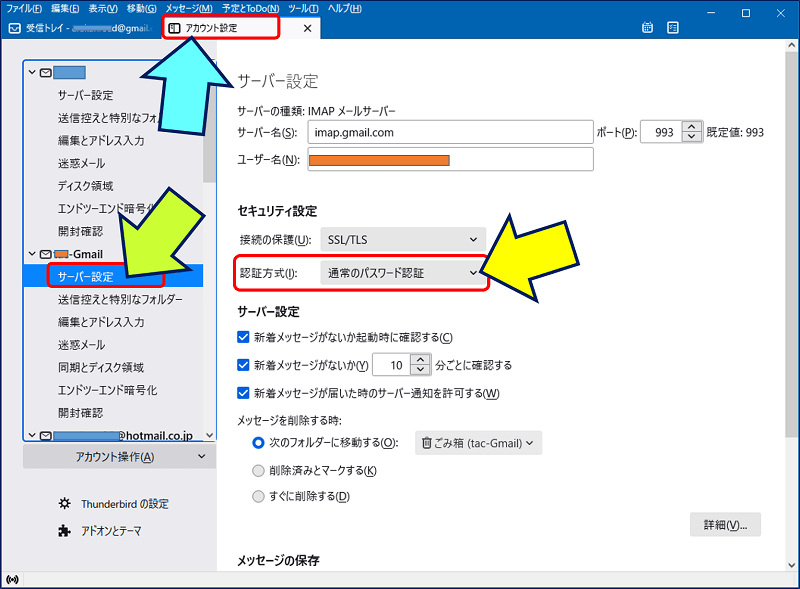Toggle 新着メッセージがないか 分ごとに確認する checkbox
This screenshot has height=589, width=800.
(243, 365)
